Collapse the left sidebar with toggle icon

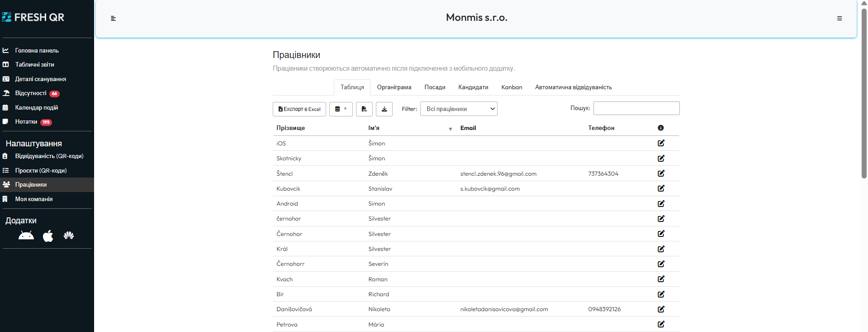[x=113, y=19]
